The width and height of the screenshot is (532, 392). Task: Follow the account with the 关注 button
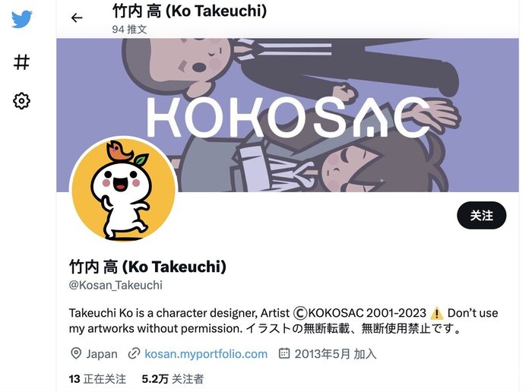click(x=481, y=215)
